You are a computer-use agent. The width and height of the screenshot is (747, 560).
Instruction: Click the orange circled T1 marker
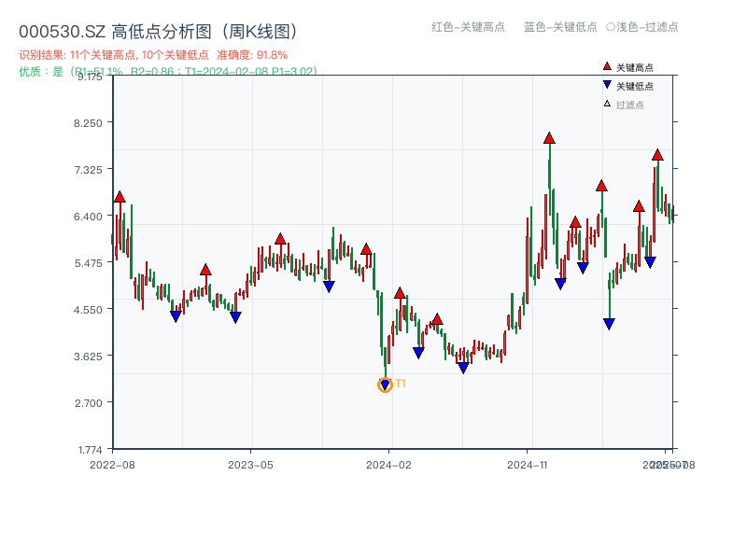(385, 384)
